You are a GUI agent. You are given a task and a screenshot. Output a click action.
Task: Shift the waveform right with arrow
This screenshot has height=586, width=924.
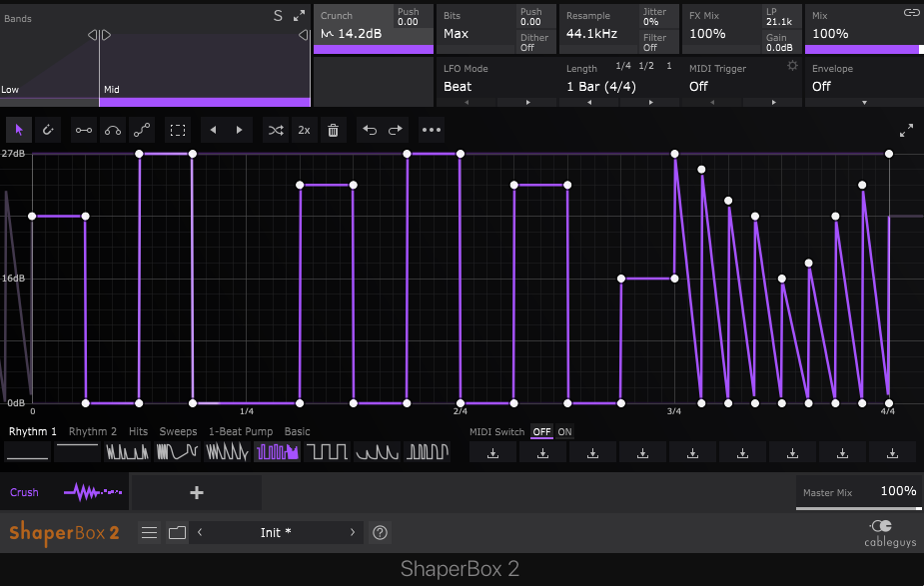click(x=240, y=130)
